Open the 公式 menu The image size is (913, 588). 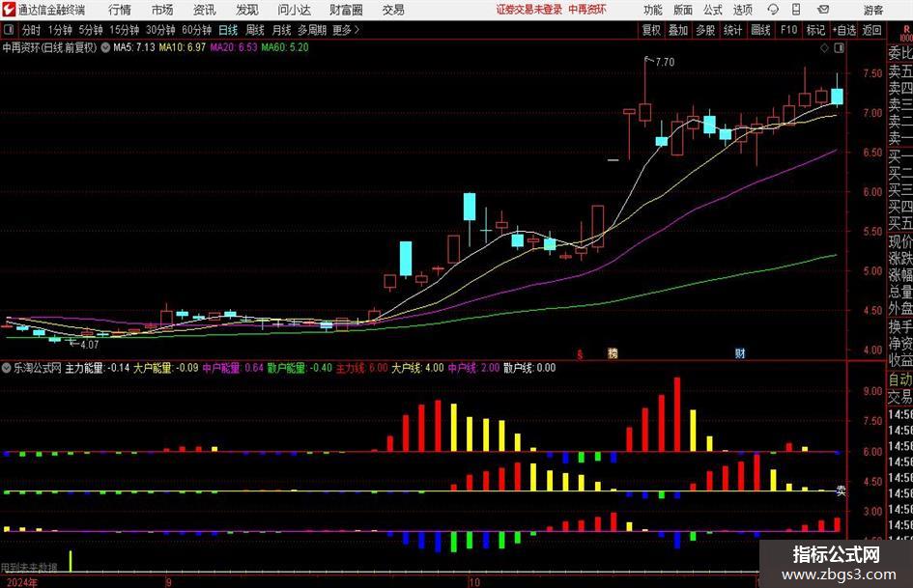click(713, 10)
